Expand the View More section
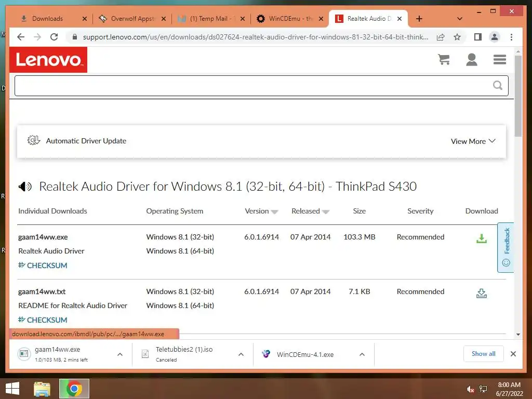Viewport: 532px width, 399px height. pyautogui.click(x=473, y=141)
